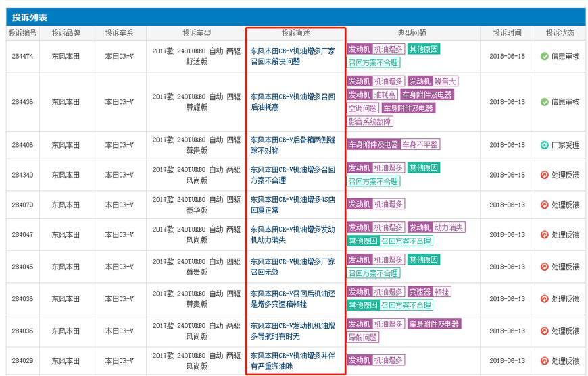Open complaint 东风本田CR-V机油增多发动机动力消失
The width and height of the screenshot is (588, 376).
point(293,234)
